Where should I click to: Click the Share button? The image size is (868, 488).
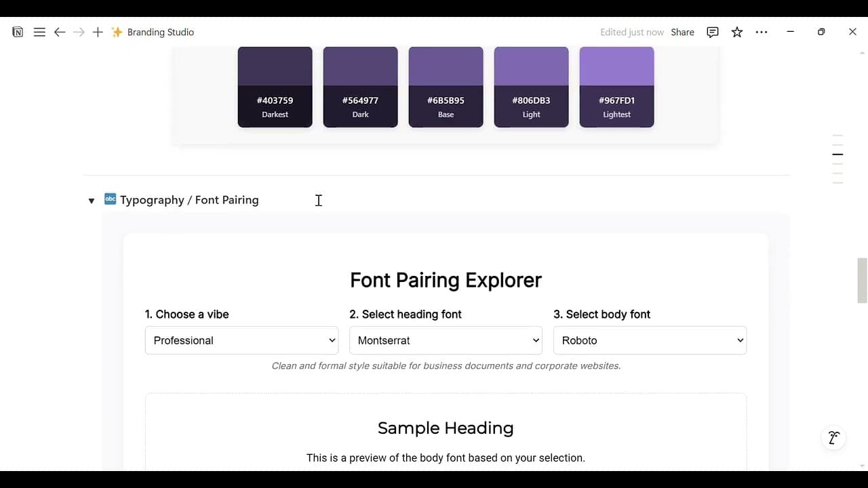pos(682,32)
